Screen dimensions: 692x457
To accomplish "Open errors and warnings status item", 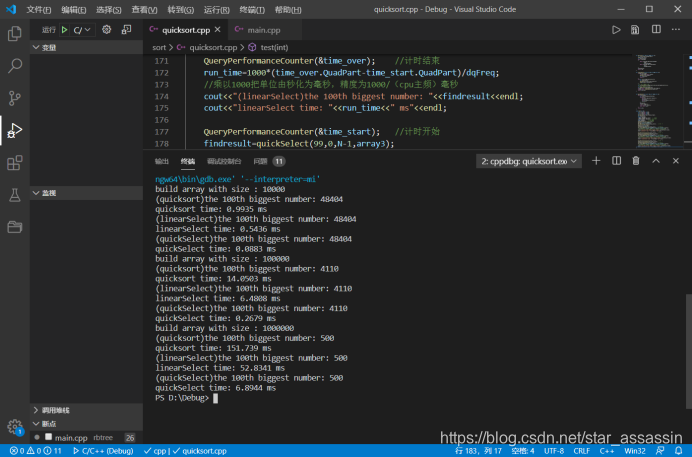I will (x=36, y=451).
